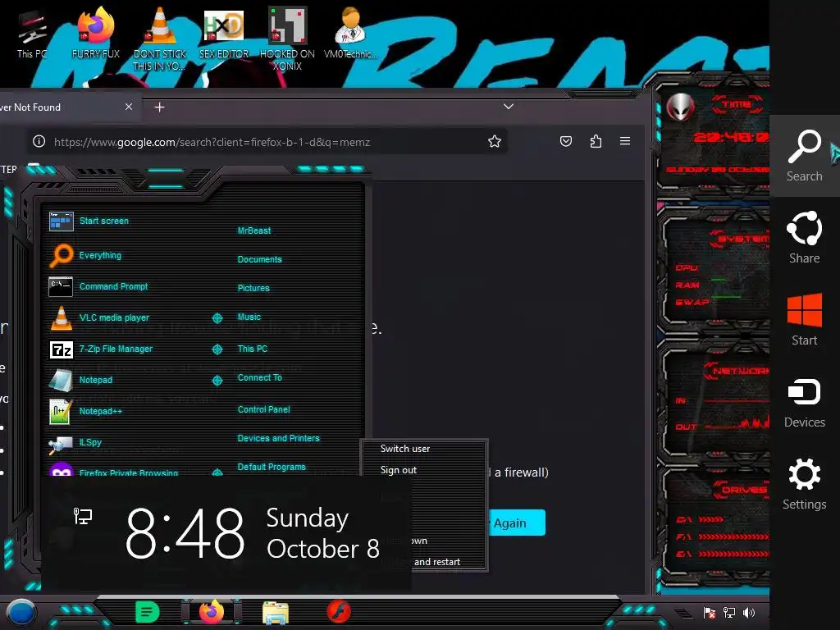The width and height of the screenshot is (840, 630).
Task: Open a new Firefox tab with plus
Action: [x=159, y=107]
